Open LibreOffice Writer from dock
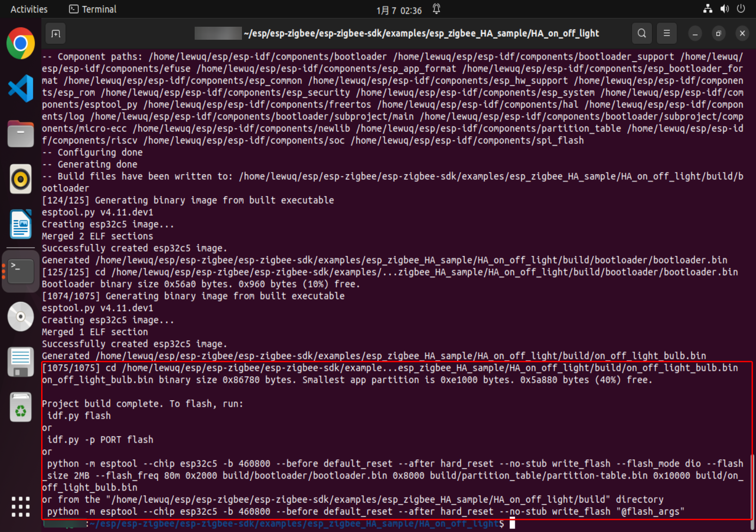This screenshot has width=756, height=532. click(x=21, y=224)
